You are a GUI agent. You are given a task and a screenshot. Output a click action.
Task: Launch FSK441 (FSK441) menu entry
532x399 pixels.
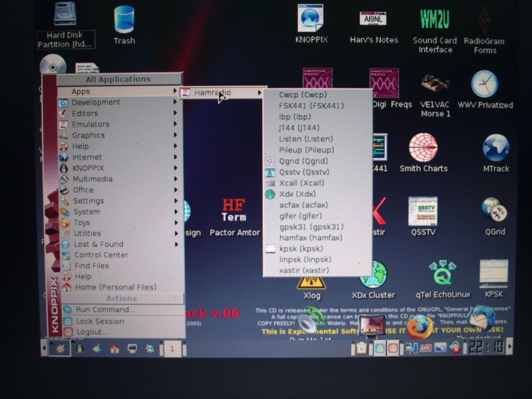[x=318, y=106]
